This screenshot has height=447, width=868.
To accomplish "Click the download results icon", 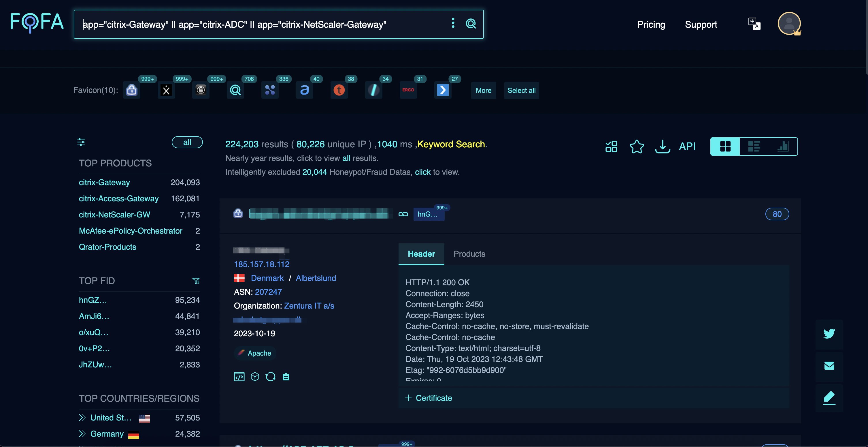I will [x=663, y=146].
